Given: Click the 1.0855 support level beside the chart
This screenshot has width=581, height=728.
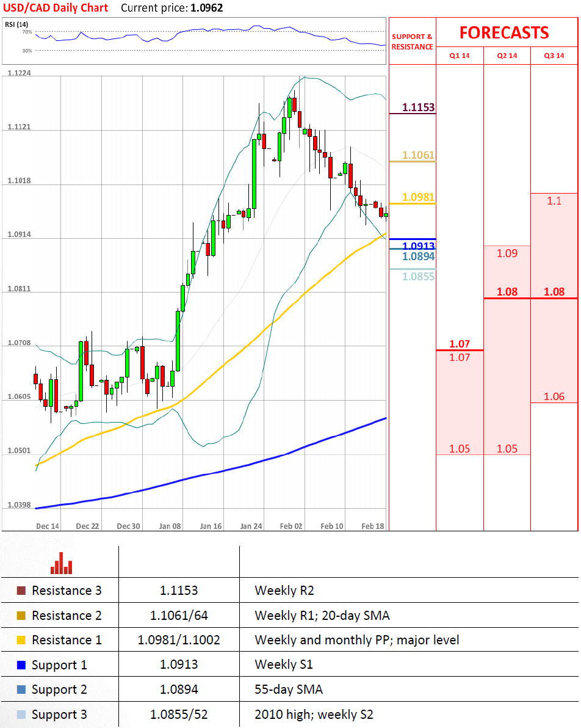Looking at the screenshot, I should coord(418,277).
